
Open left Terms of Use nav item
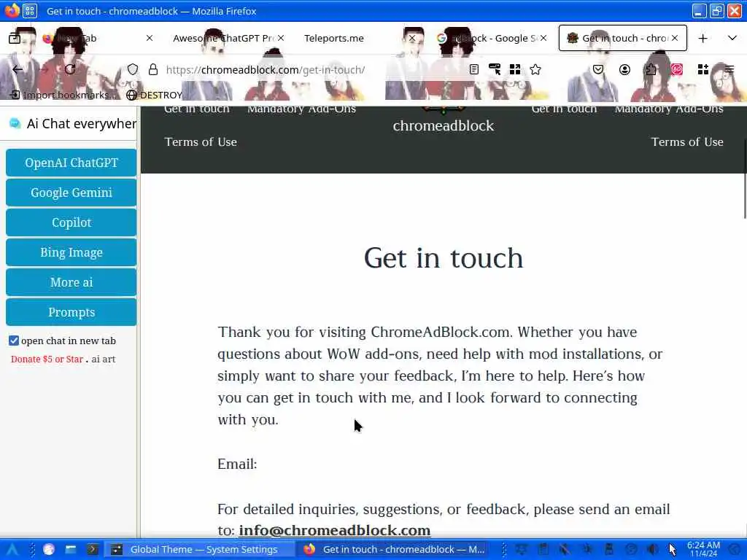(201, 142)
